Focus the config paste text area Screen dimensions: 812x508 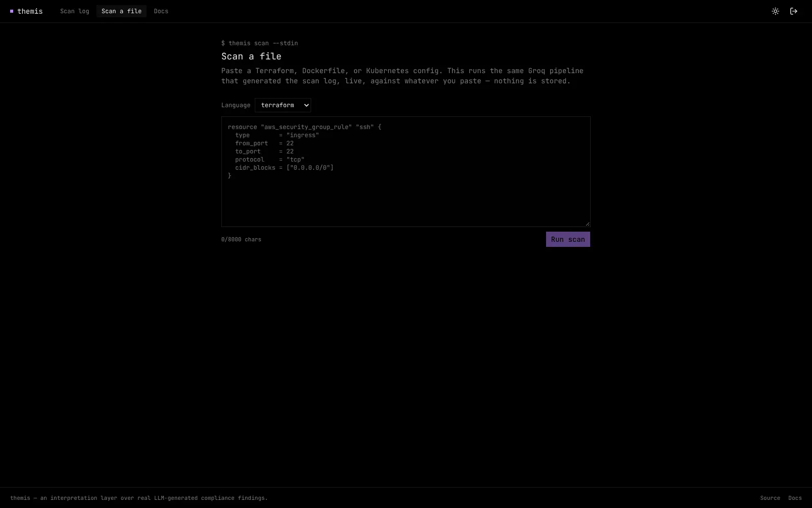[x=406, y=172]
